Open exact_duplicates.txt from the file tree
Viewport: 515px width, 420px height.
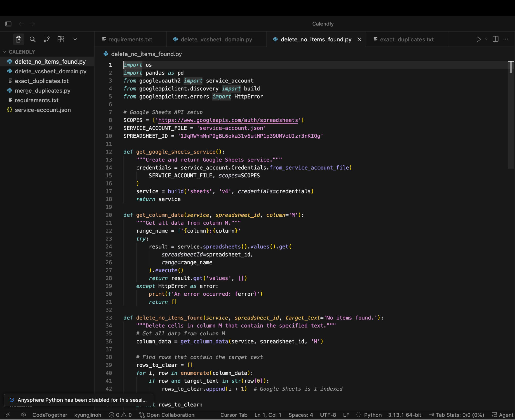click(47, 81)
